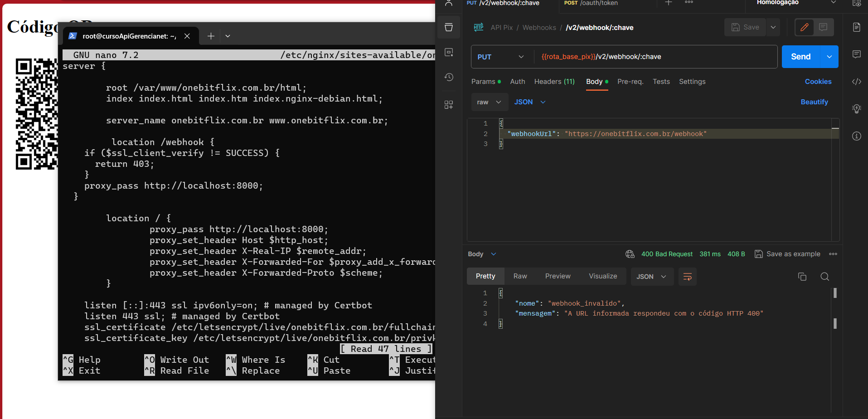Click PowerShell icon on terminal tab
The image size is (868, 419).
point(73,36)
